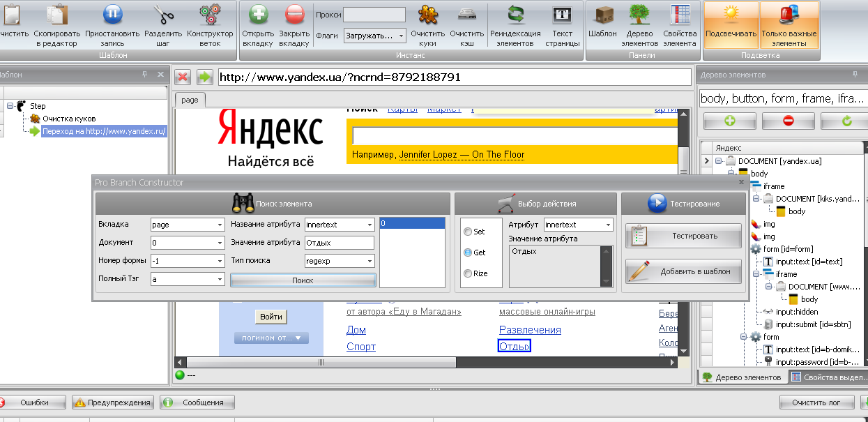Show Предупреждения log filter
868x422 pixels.
click(113, 402)
